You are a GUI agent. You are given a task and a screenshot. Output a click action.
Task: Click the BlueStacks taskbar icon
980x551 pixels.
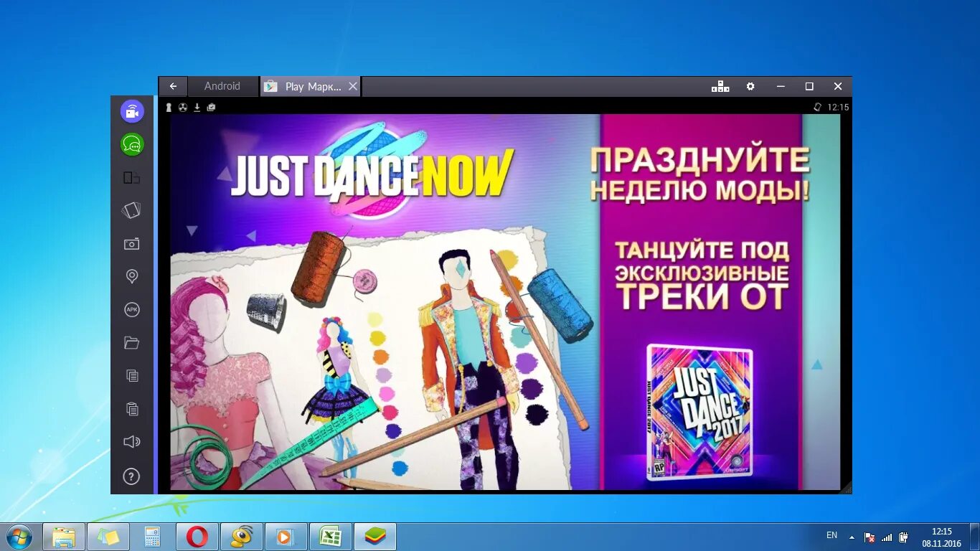(x=375, y=537)
